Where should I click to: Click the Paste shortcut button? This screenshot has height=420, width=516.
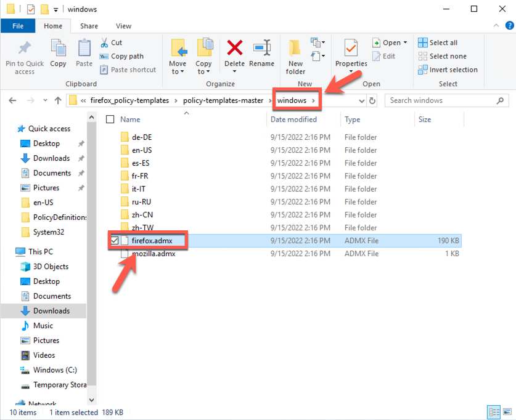pyautogui.click(x=128, y=70)
